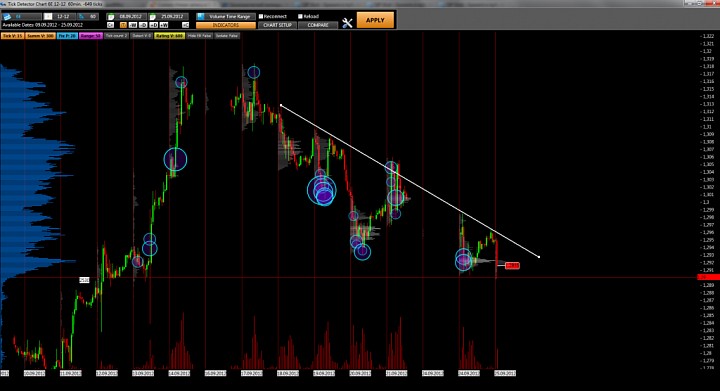Click the +D day forward button
Screen dimensions: 720x391
click(x=153, y=25)
